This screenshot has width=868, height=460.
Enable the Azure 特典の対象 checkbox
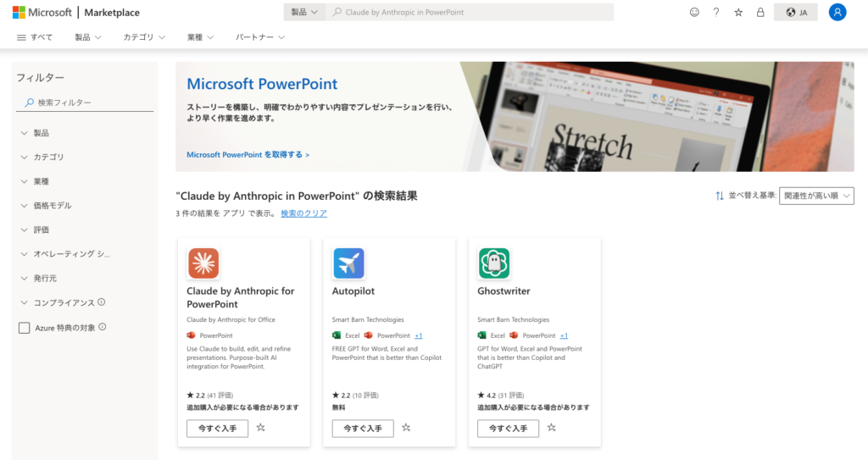click(25, 328)
